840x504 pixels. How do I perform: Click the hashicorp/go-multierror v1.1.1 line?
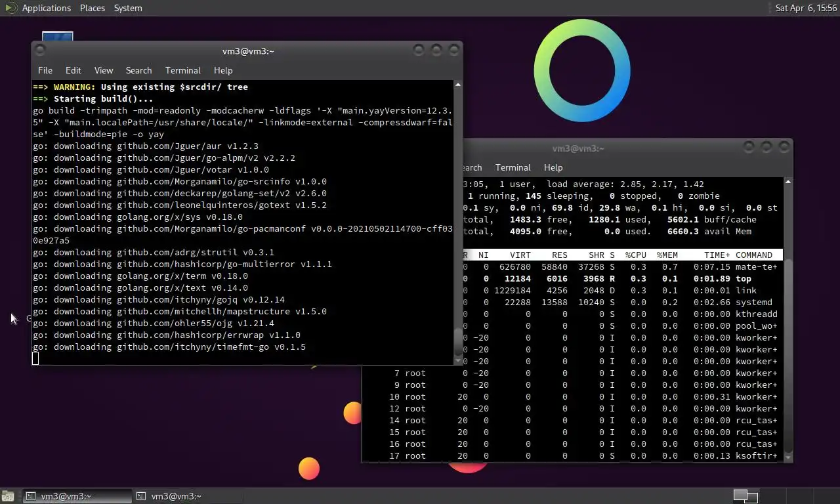click(182, 264)
